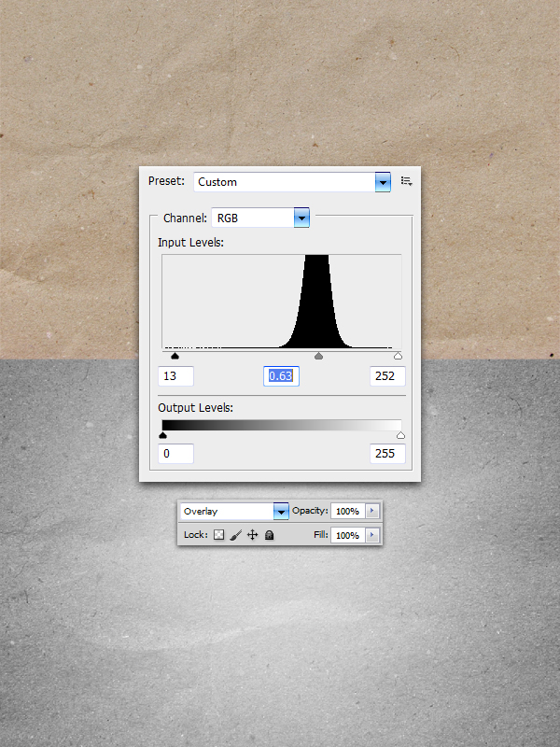Toggle lock position move icon
560x747 pixels.
[x=252, y=535]
